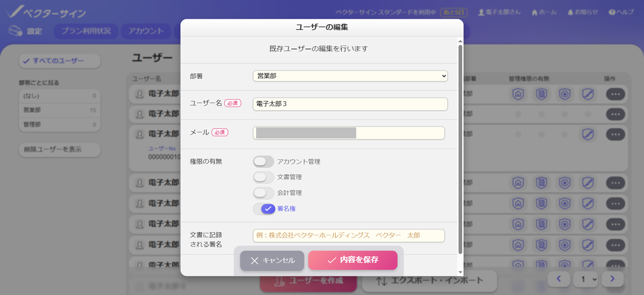Click the キャンセル button
644x295 pixels.
272,260
